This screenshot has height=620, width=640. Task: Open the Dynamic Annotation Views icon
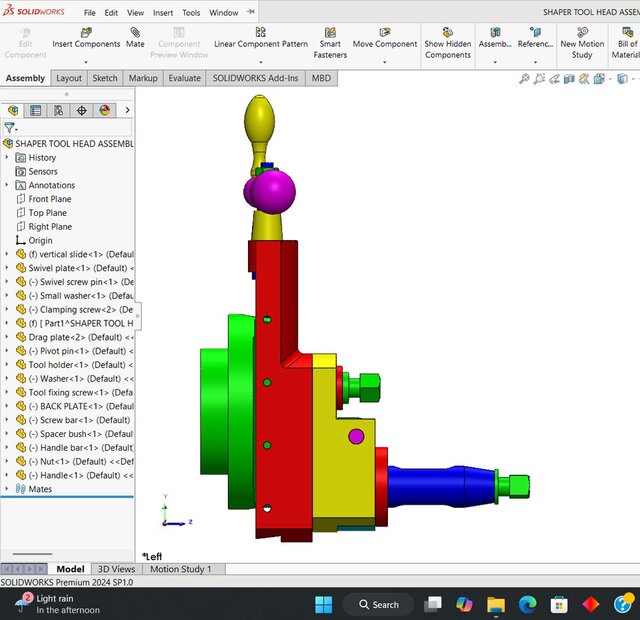coord(584,78)
